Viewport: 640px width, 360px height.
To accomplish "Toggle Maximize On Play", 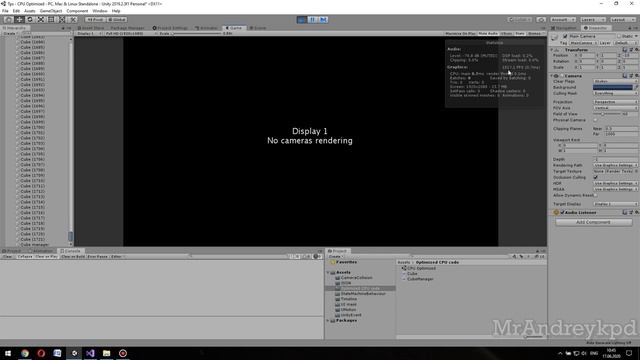I will click(460, 33).
